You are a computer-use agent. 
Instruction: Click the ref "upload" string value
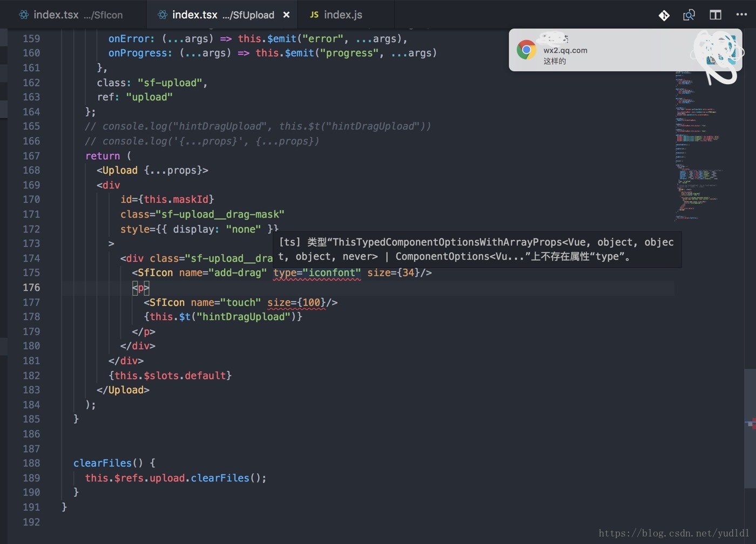[149, 97]
